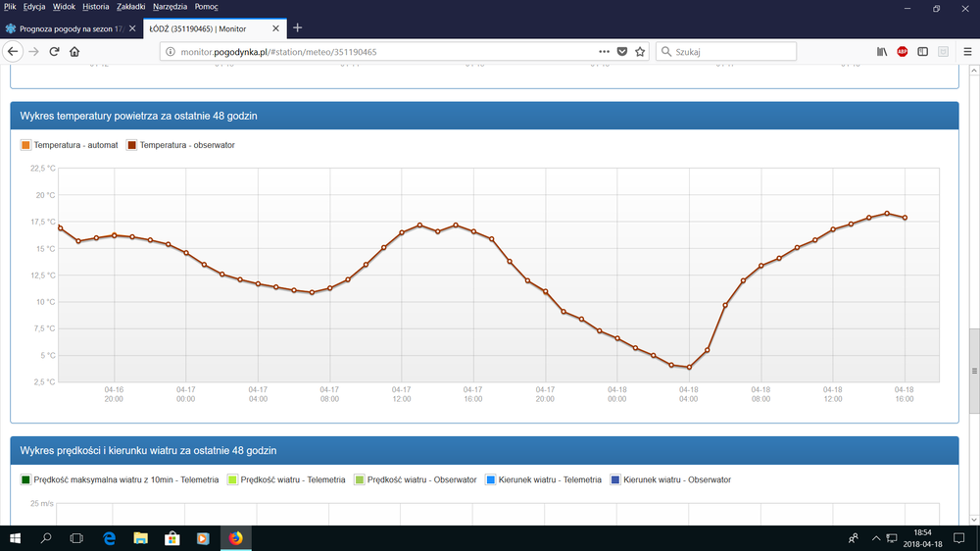Open the Pomoc menu

coord(206,6)
